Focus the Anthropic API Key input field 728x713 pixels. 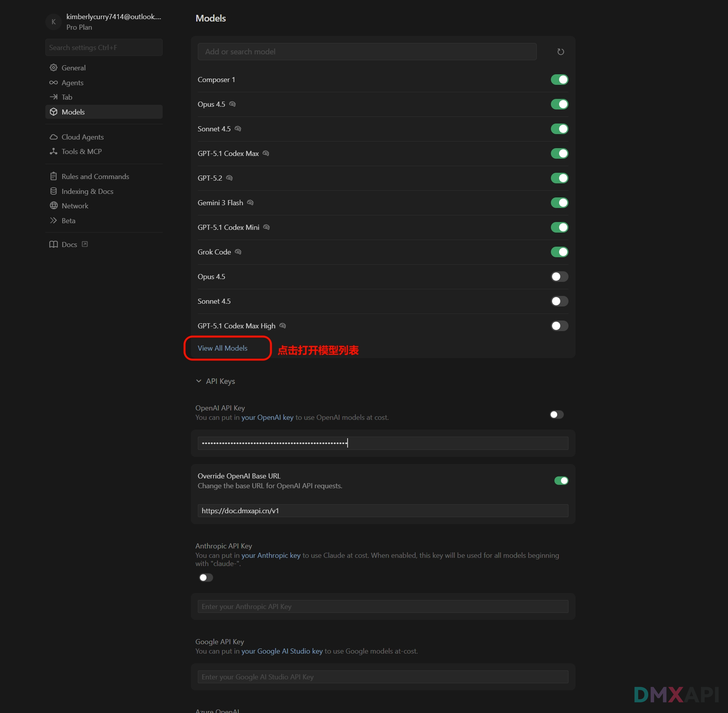(x=382, y=606)
